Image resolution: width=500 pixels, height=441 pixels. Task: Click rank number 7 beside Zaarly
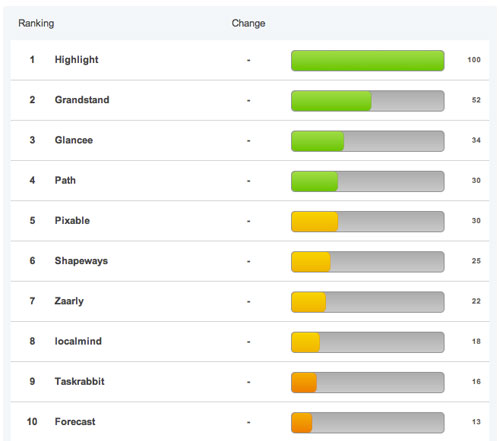click(32, 301)
